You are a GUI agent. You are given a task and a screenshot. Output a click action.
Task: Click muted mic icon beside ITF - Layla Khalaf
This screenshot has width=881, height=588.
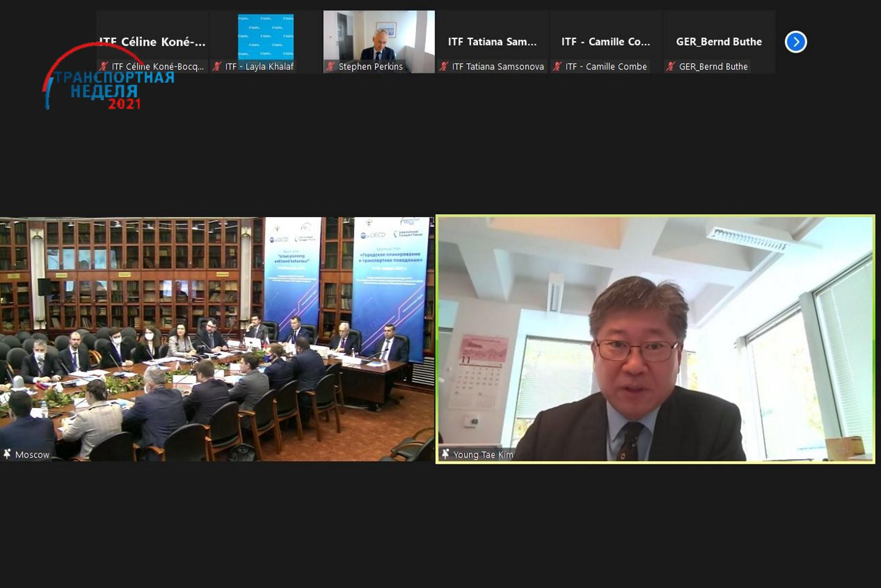[217, 67]
